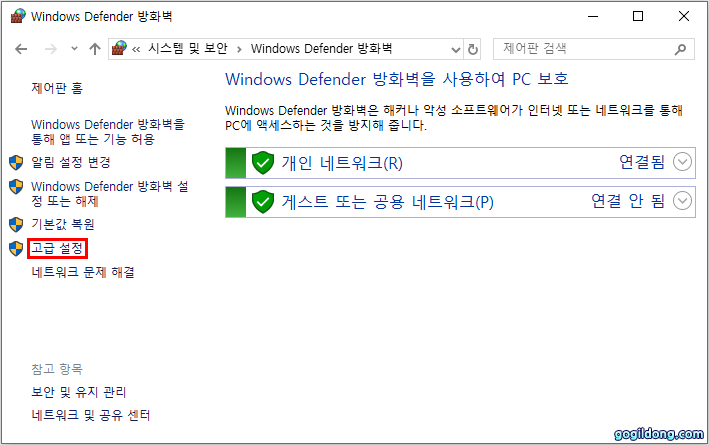This screenshot has height=445, width=709.
Task: Click shield icon beside 고급 설정
Action: tap(16, 248)
